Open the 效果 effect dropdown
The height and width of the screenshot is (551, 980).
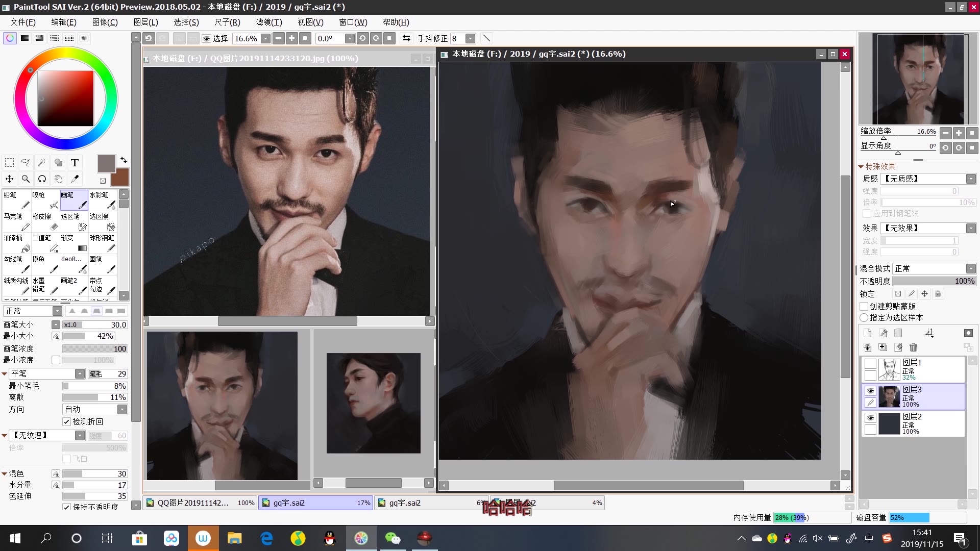pyautogui.click(x=971, y=228)
